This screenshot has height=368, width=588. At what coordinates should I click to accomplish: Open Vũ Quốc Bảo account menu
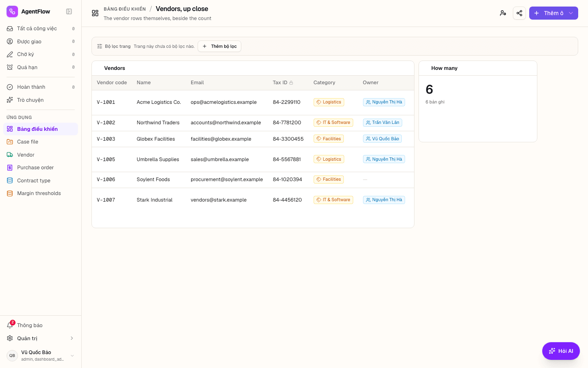pyautogui.click(x=40, y=355)
